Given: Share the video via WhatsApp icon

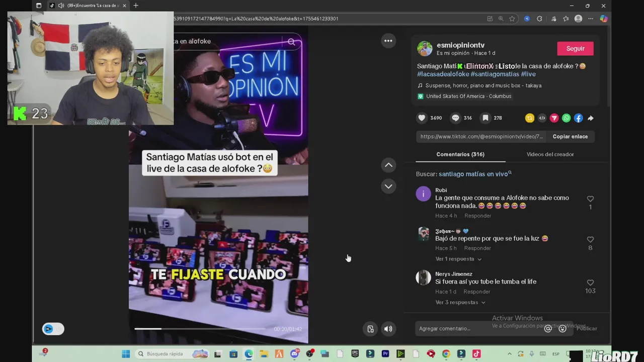Looking at the screenshot, I should [567, 118].
